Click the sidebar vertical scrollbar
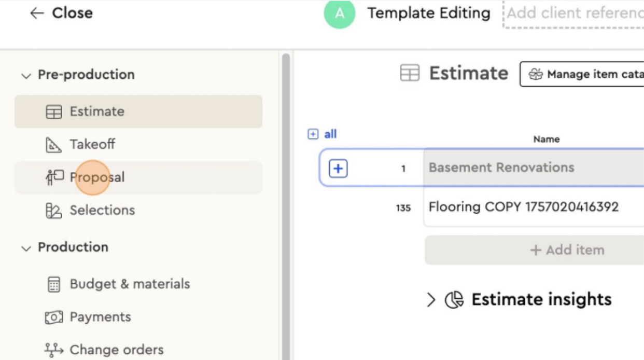644x360 pixels. pyautogui.click(x=286, y=206)
